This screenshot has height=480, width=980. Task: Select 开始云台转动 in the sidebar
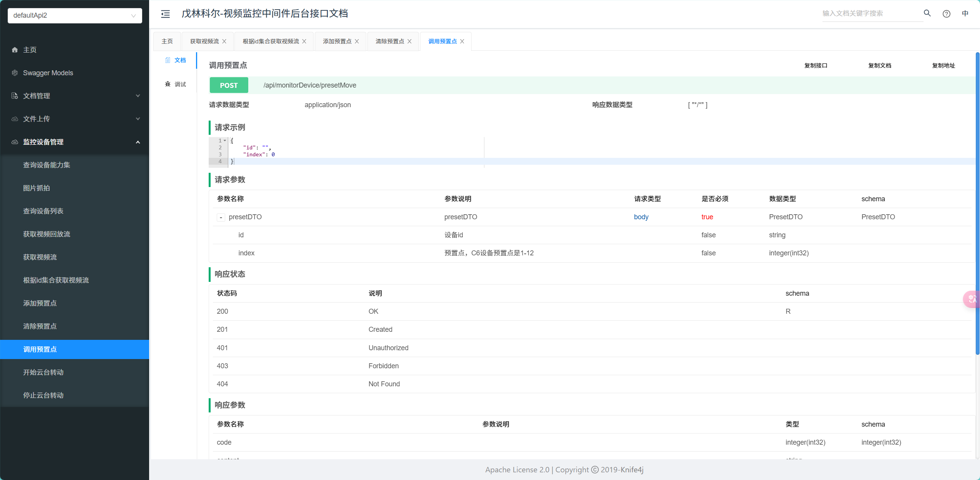[43, 372]
